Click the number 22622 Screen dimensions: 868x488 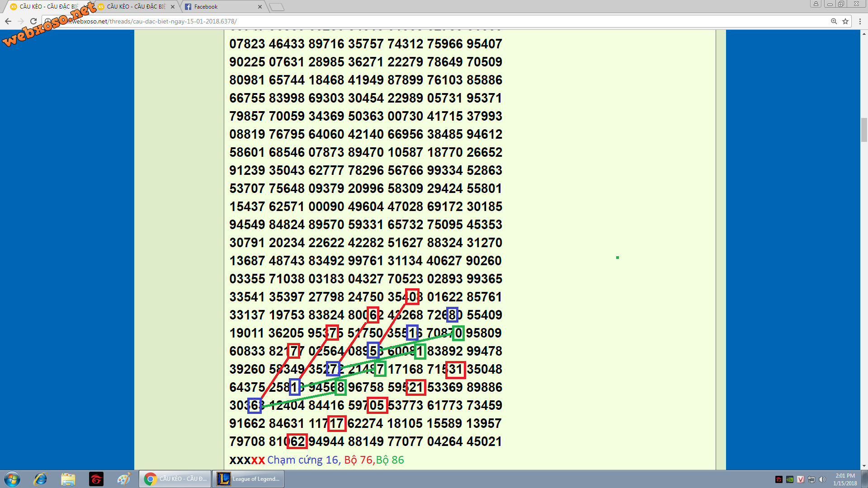326,243
